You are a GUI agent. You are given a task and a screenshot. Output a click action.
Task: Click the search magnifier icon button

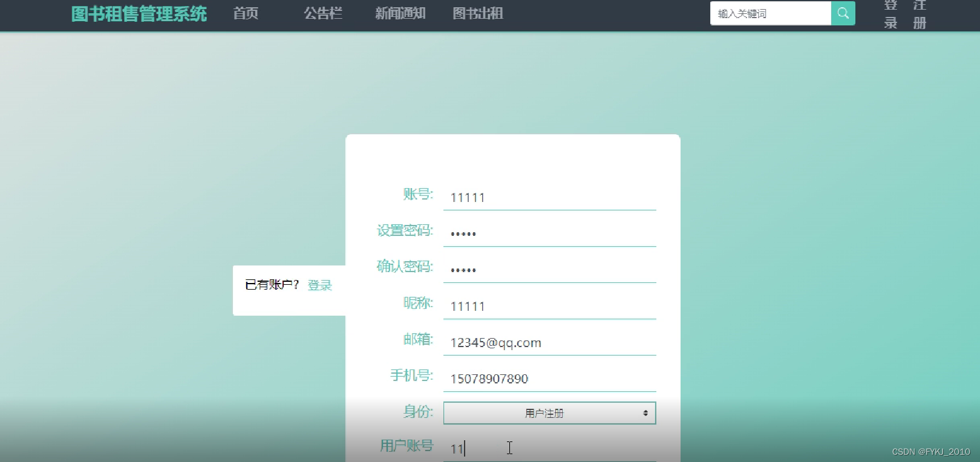[843, 13]
